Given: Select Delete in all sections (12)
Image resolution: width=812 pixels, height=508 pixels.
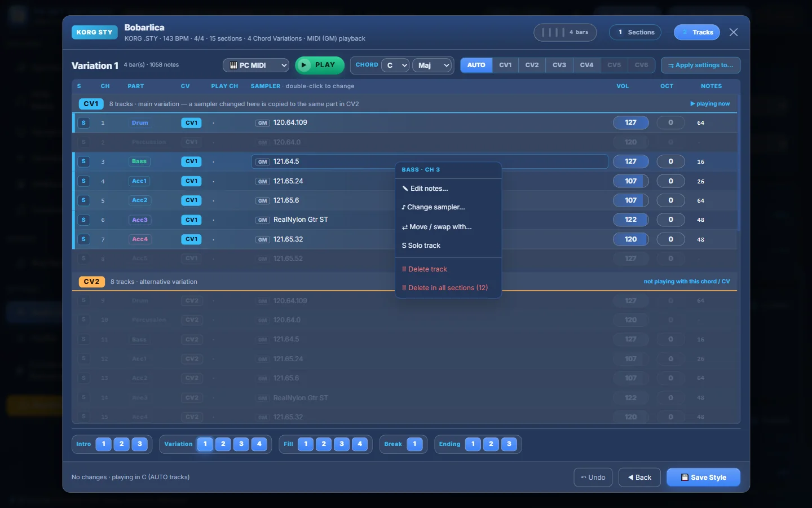Looking at the screenshot, I should point(448,288).
